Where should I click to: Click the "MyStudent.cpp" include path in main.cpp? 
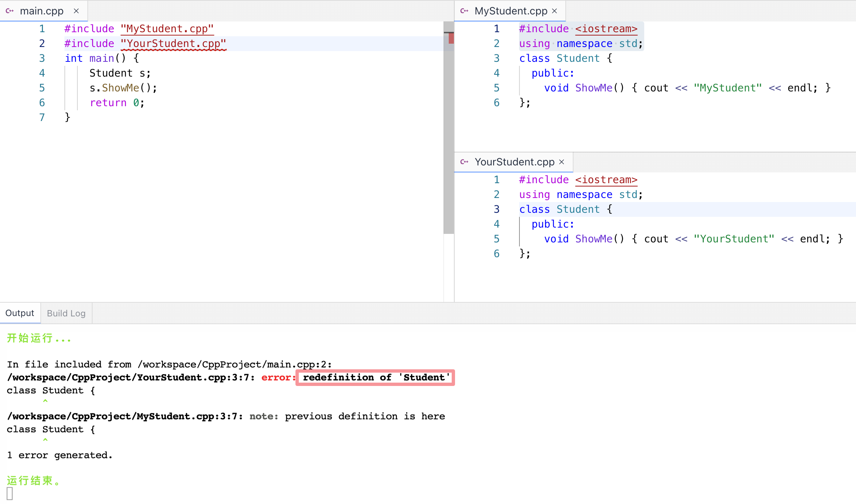pos(167,29)
